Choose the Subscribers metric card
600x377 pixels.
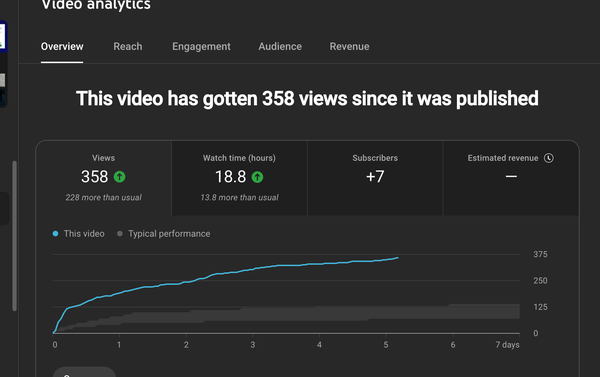click(375, 178)
